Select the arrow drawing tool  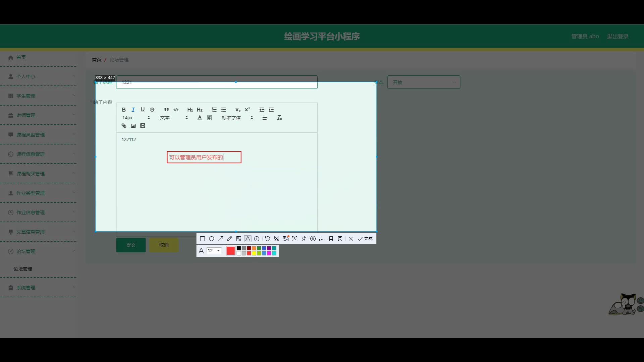click(x=220, y=239)
